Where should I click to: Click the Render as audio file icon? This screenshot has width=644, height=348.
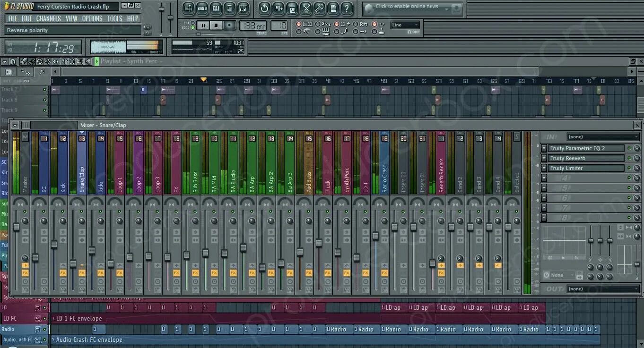click(x=292, y=8)
